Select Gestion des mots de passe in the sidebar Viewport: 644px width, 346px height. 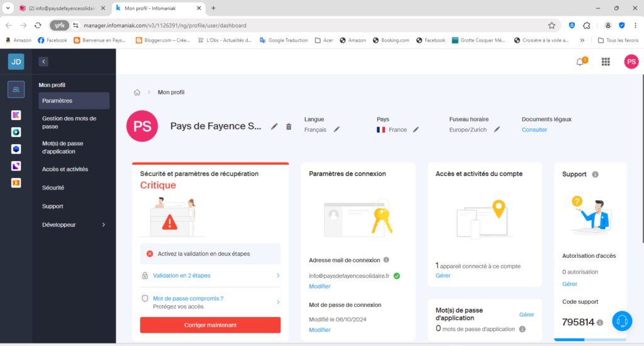[x=69, y=122]
